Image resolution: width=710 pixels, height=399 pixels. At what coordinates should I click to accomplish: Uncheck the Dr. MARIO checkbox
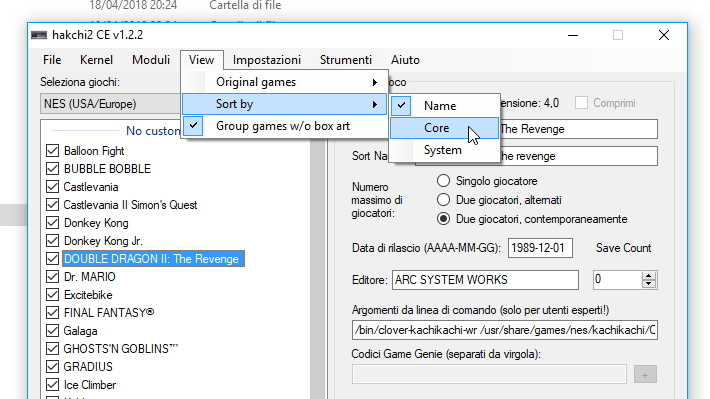pos(53,277)
